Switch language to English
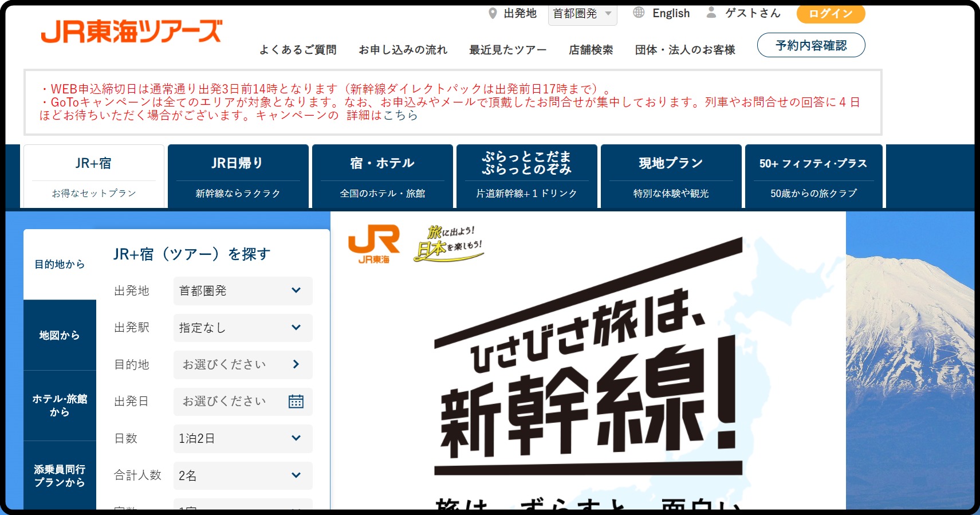Screen dimensions: 980x515 click(671, 13)
